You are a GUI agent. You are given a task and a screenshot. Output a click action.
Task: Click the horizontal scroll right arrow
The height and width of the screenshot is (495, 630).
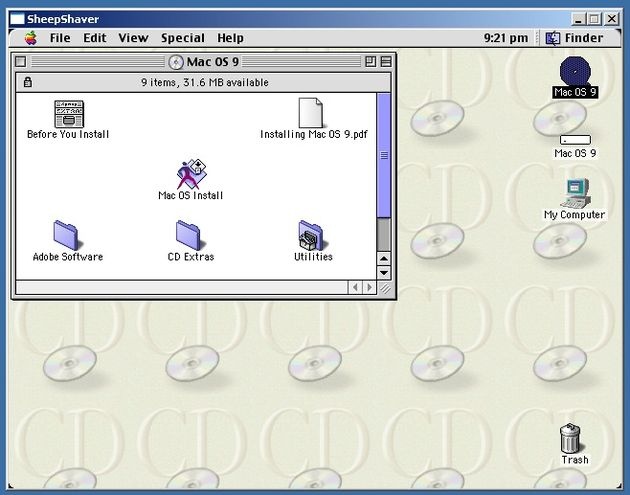(369, 288)
